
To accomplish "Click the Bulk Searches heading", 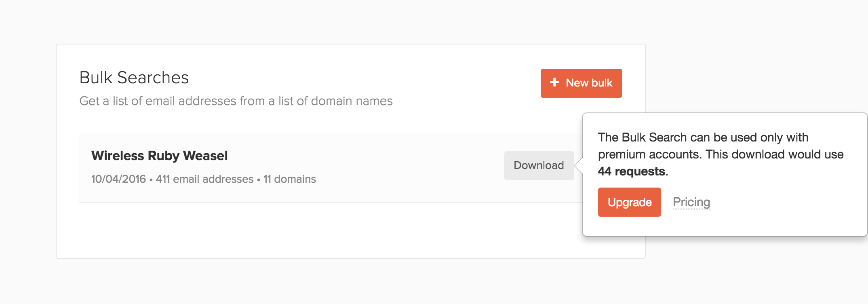I will (x=134, y=78).
